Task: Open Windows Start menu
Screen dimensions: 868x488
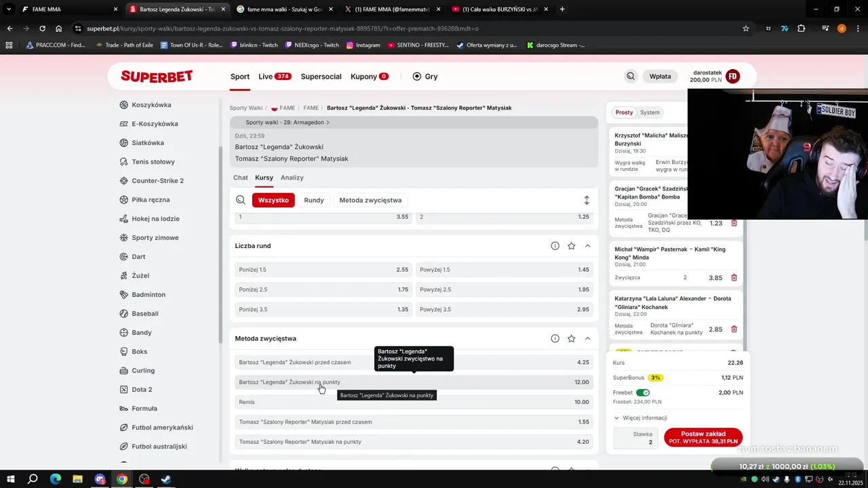Action: pyautogui.click(x=10, y=479)
